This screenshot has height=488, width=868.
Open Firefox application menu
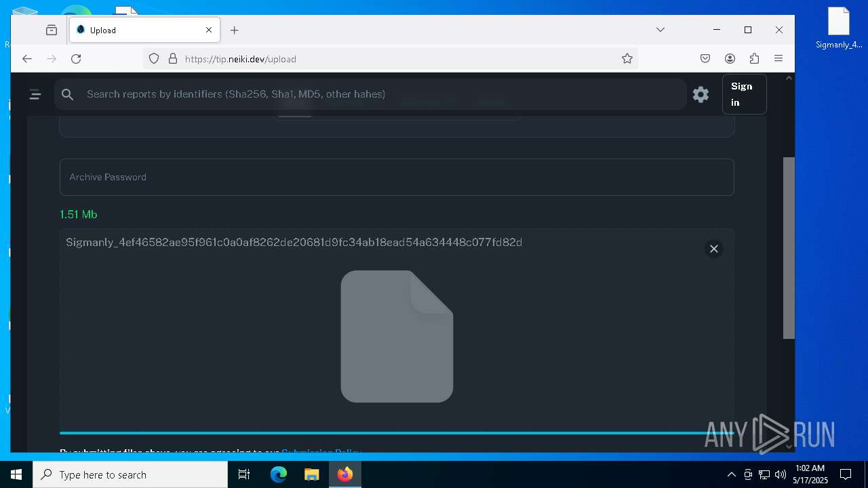click(x=778, y=59)
